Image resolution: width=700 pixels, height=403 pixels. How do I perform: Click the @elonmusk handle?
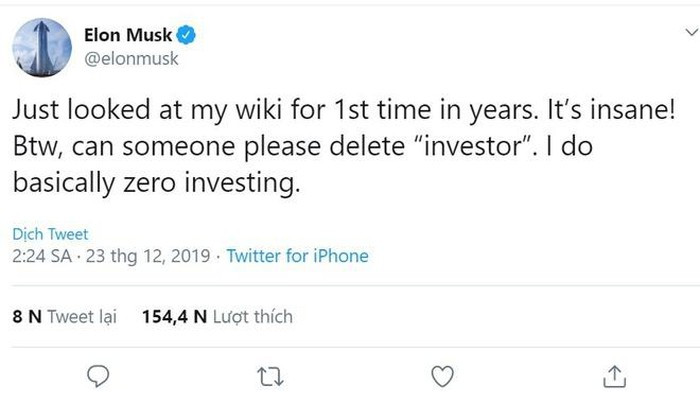(124, 58)
